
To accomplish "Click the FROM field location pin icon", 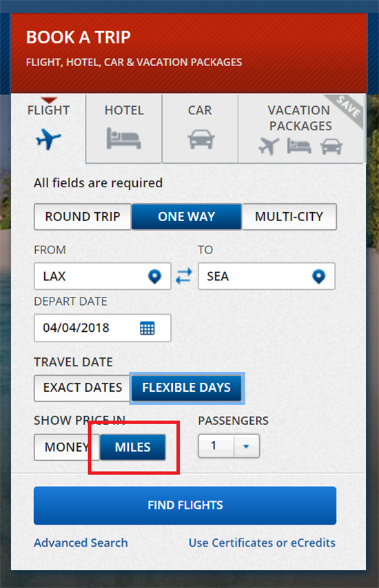I will click(154, 277).
